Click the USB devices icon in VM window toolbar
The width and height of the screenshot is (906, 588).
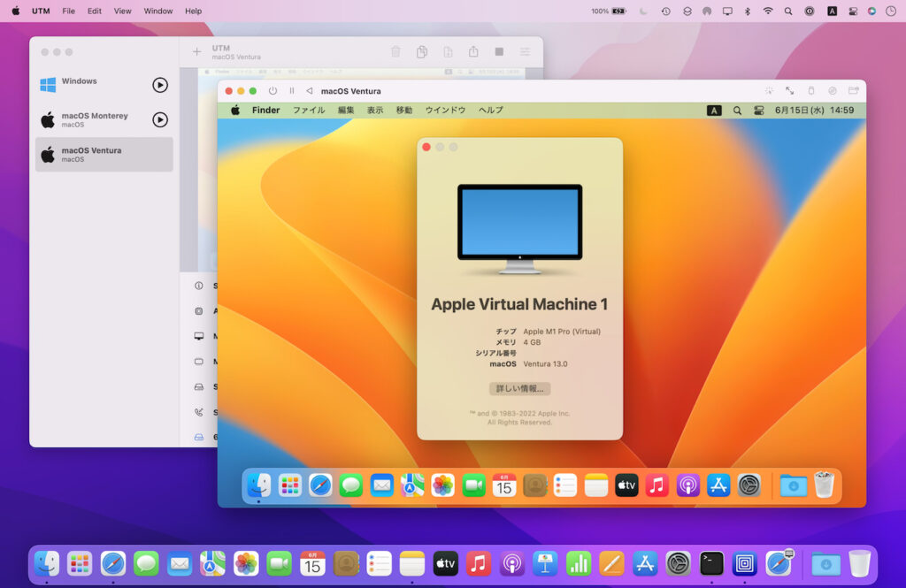[811, 90]
